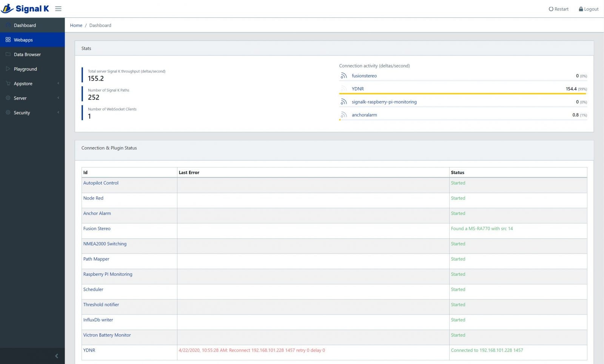Open the Autopilot Control plugin link

click(x=101, y=183)
